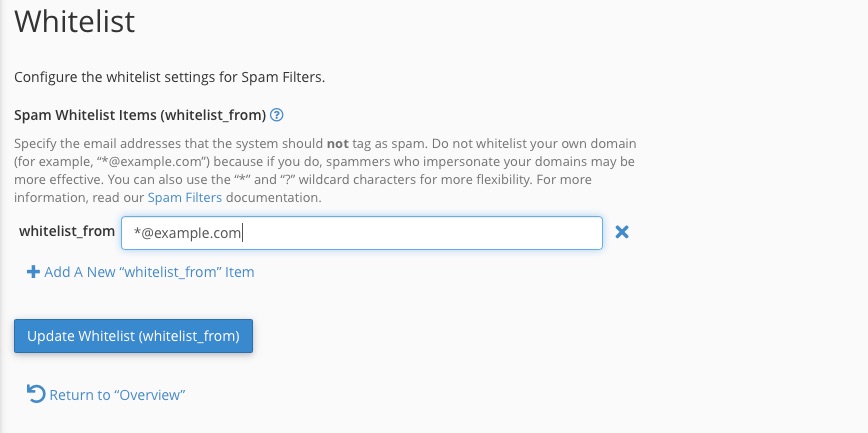
Task: Click the word "Overview" in the return link
Action: 150,395
